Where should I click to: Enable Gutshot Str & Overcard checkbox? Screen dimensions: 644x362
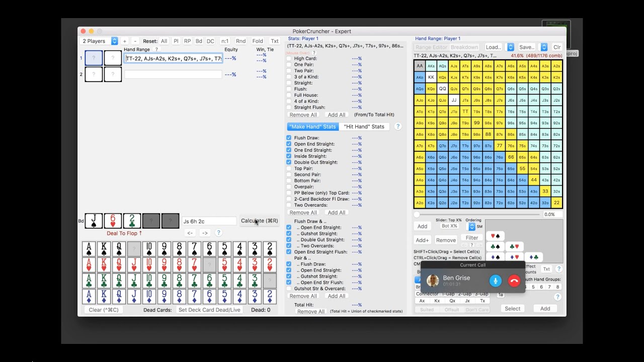click(289, 289)
